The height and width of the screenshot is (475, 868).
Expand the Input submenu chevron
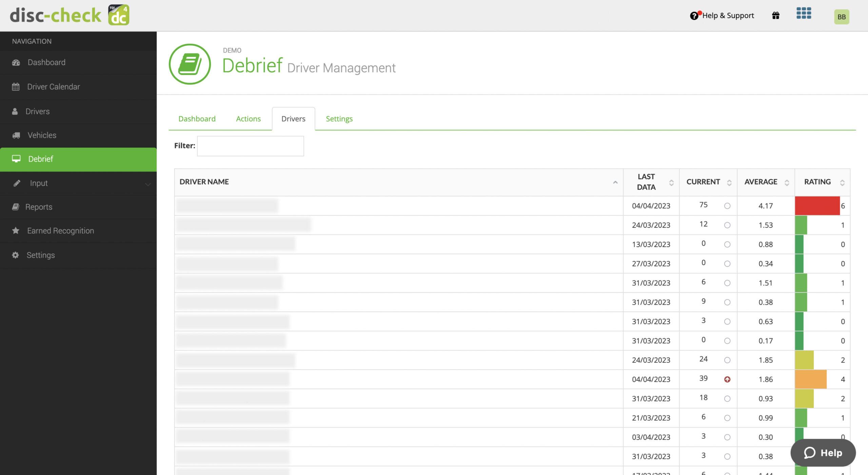(148, 184)
